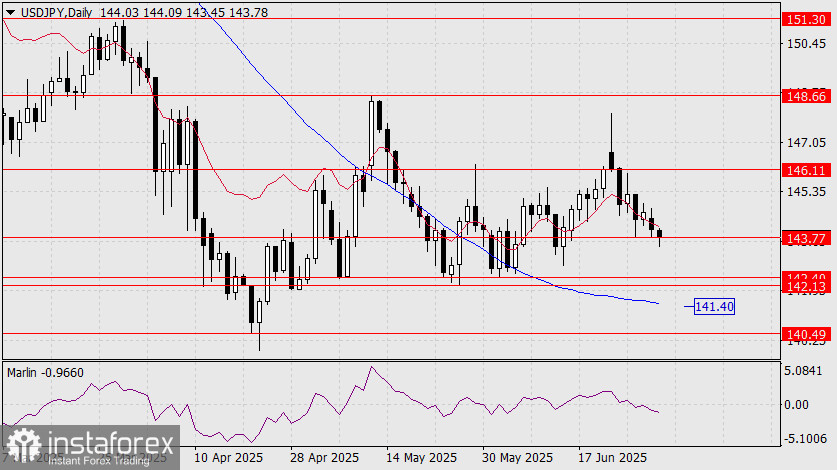Select the Marlin -0.9660 indicator label

pos(45,373)
